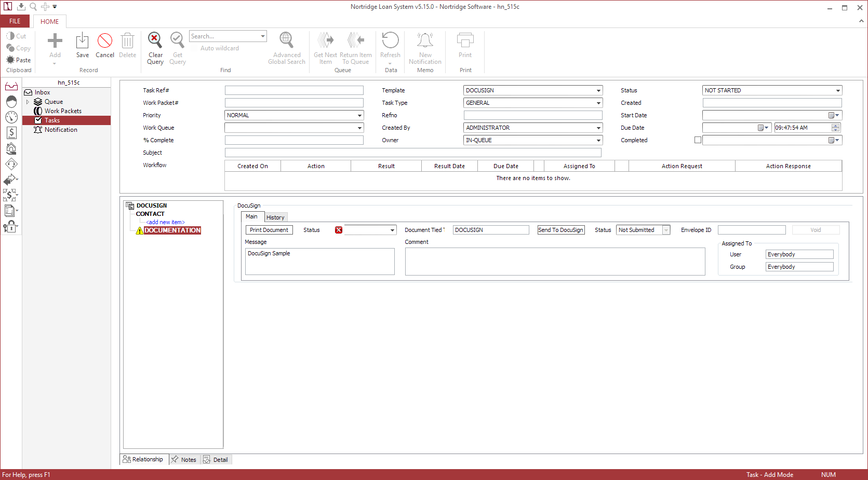This screenshot has height=480, width=868.
Task: Click the Copy clipboard command
Action: click(x=18, y=48)
